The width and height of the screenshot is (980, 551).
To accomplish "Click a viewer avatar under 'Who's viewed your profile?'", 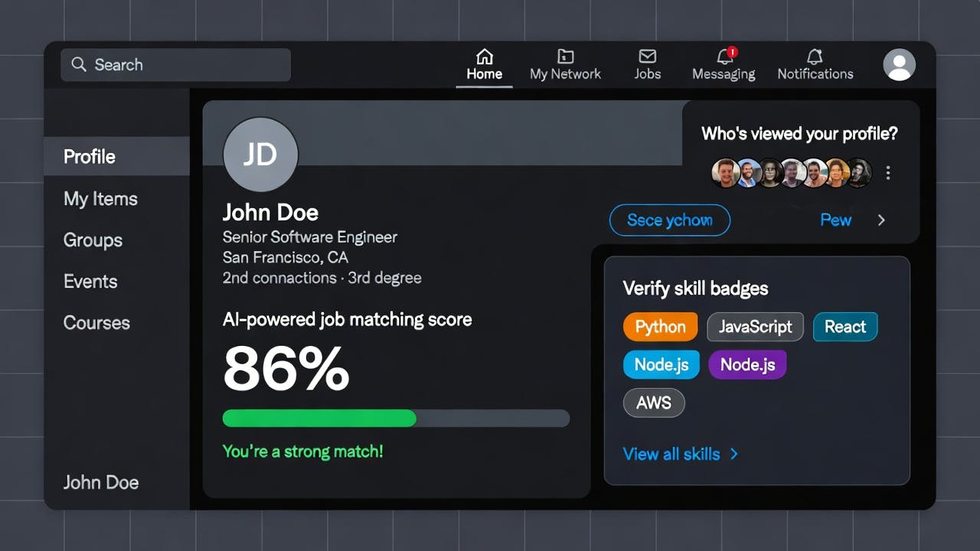I will click(726, 173).
